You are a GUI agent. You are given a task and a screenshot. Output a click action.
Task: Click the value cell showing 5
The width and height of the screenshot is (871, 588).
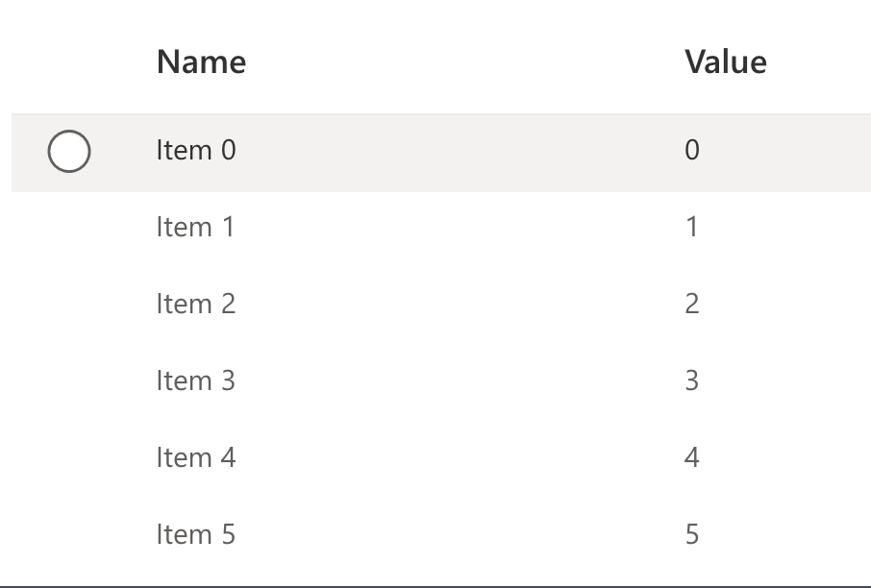pyautogui.click(x=693, y=535)
